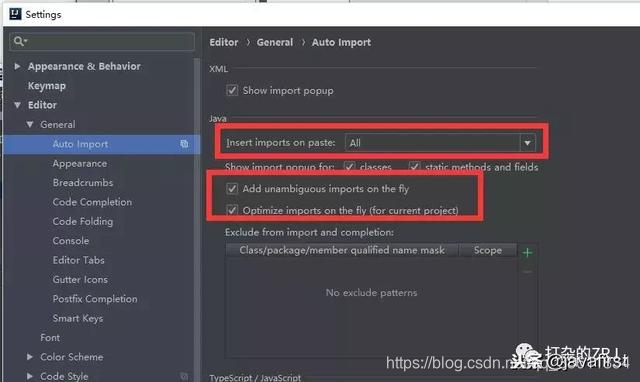640x382 pixels.
Task: Click the copy icon beside Auto Import
Action: point(184,144)
